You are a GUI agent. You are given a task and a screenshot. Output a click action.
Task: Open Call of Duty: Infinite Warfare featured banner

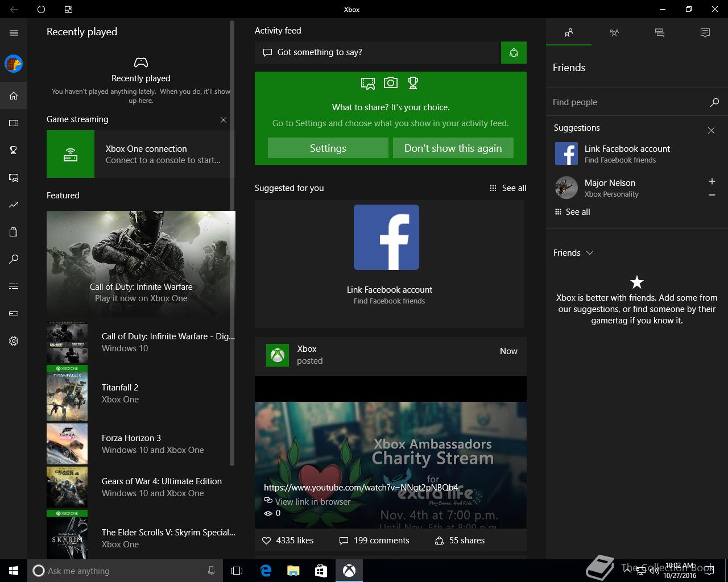point(141,265)
